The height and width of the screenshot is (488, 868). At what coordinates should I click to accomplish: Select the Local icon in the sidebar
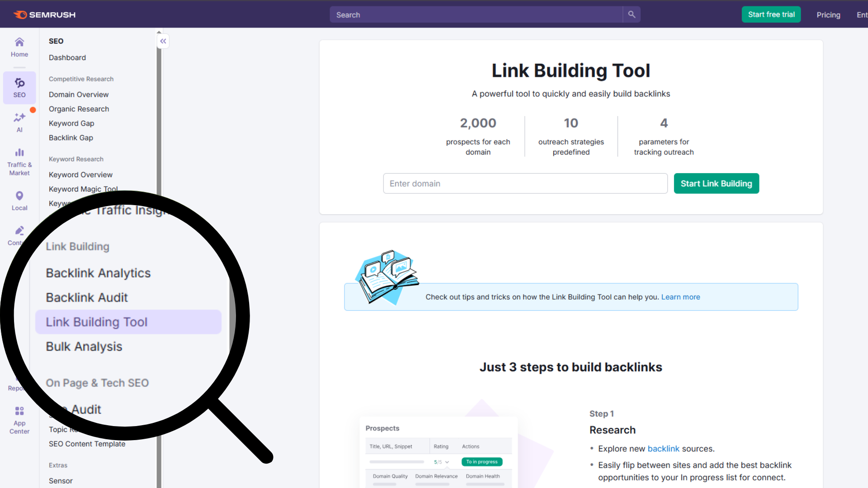point(19,200)
